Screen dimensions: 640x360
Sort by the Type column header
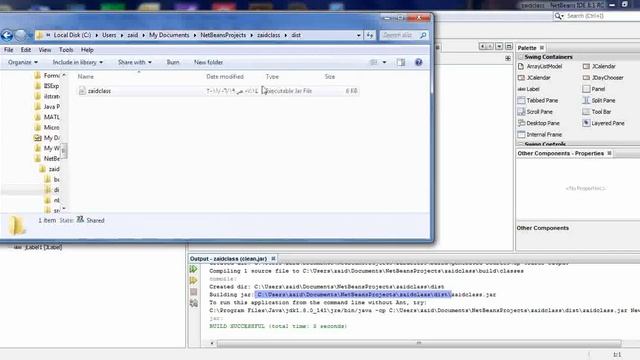[x=272, y=77]
